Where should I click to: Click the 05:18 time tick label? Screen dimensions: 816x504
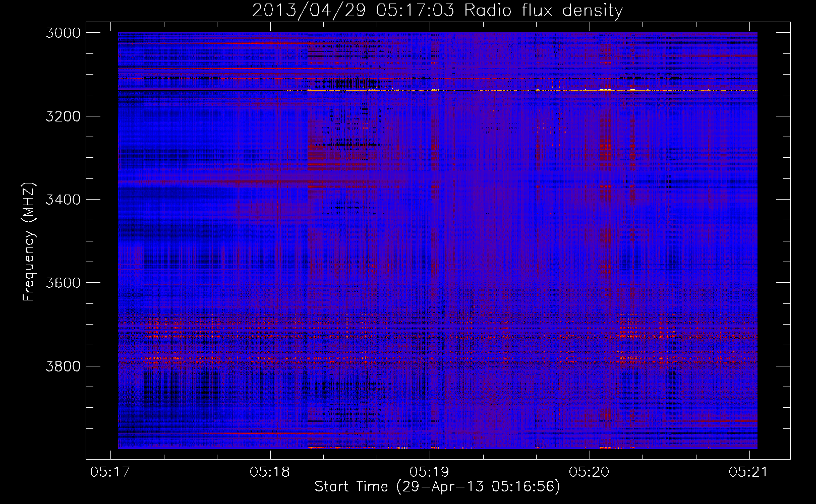[x=270, y=472]
